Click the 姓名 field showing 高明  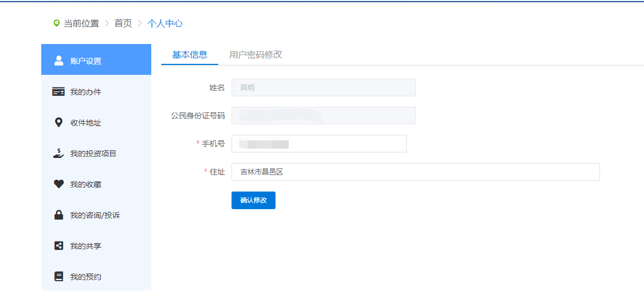323,88
